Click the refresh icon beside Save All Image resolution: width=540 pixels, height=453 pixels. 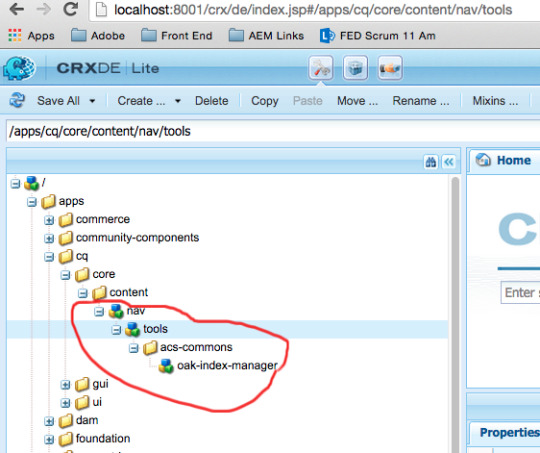click(17, 101)
